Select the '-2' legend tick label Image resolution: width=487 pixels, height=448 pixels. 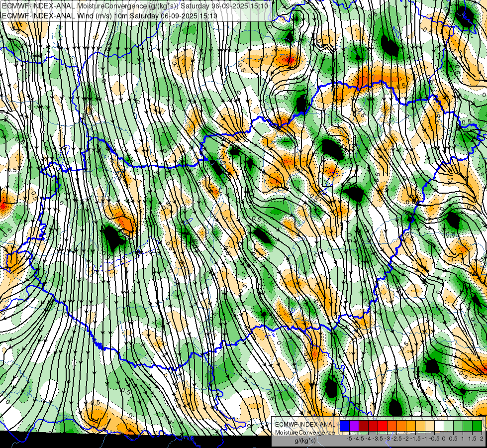point(406,439)
